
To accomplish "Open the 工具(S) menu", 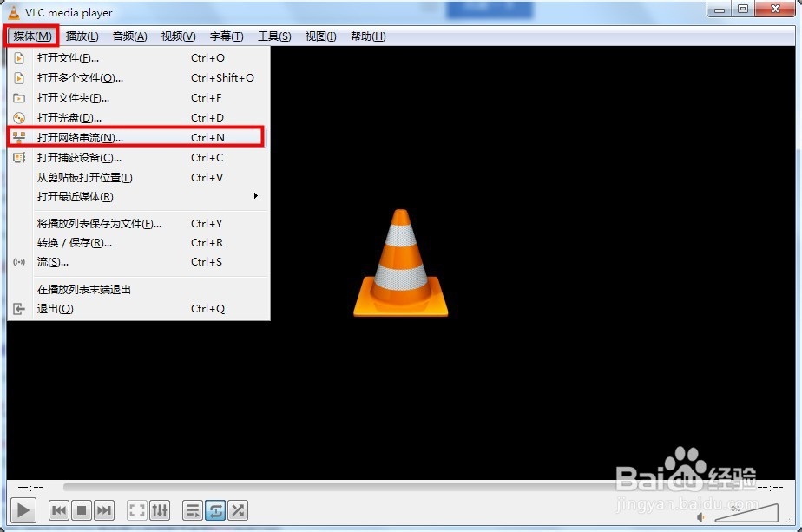I will tap(274, 36).
